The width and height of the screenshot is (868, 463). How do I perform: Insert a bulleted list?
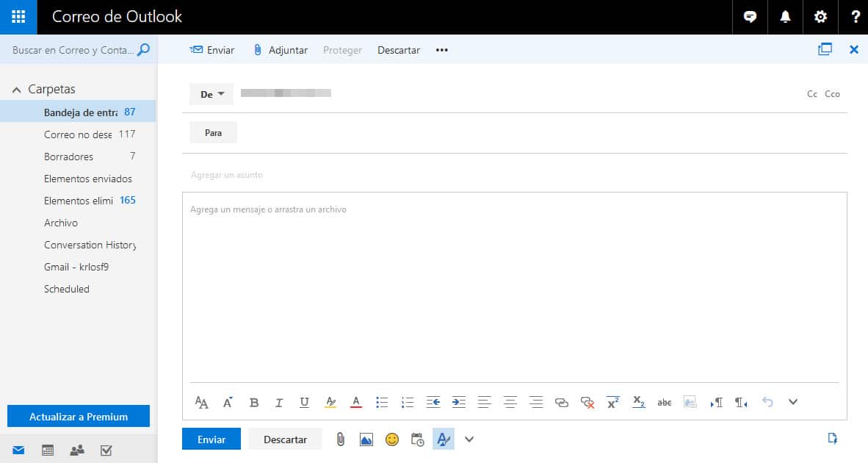tap(382, 403)
